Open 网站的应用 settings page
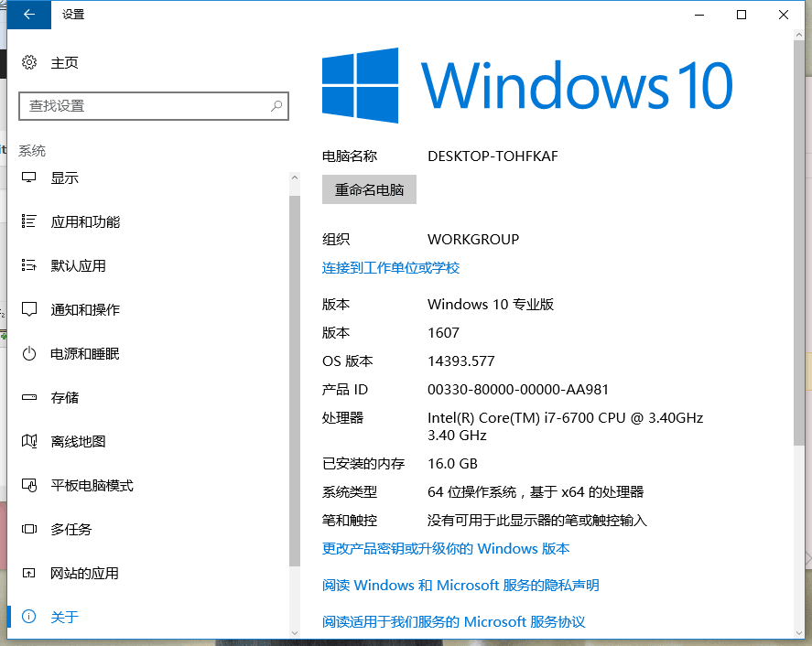The image size is (812, 646). 84,573
